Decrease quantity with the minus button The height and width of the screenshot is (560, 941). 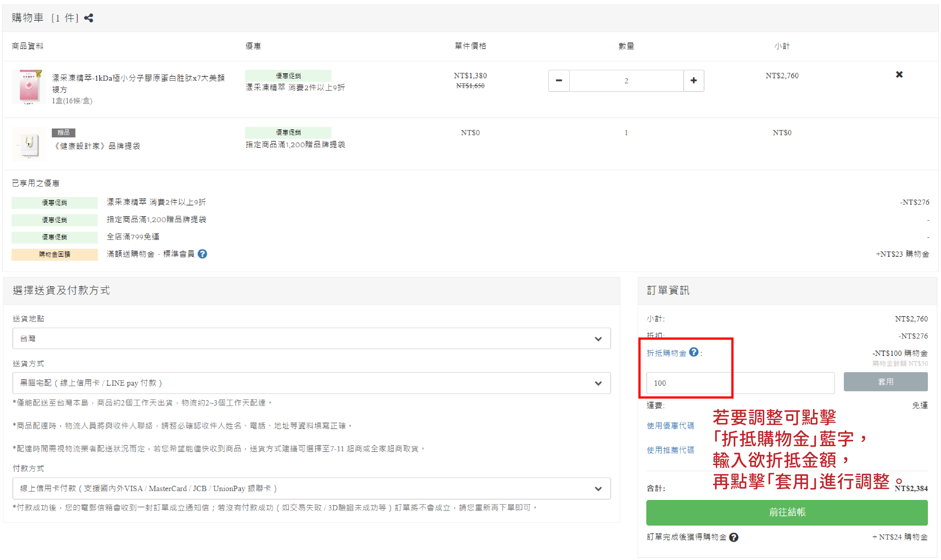558,80
